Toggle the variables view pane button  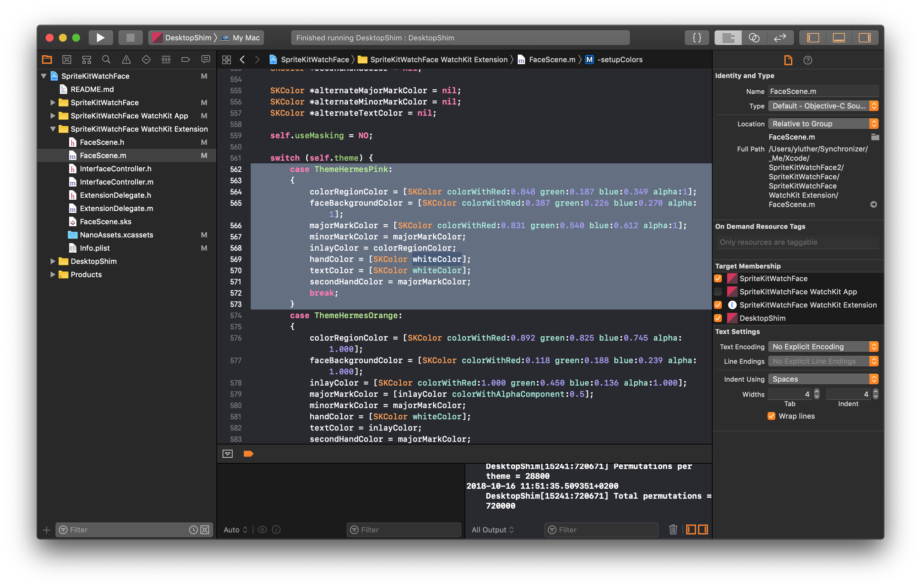691,529
